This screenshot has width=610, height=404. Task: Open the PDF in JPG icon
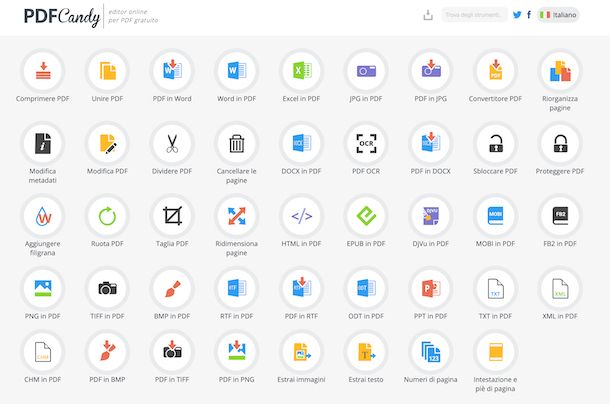pos(431,70)
